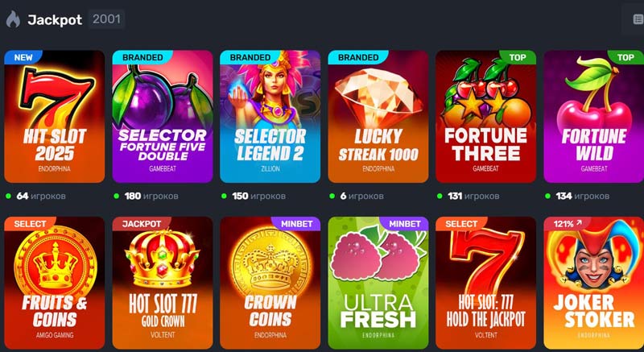Screen dimensions: 644x352
Task: Click the 2001 games count badge
Action: (x=106, y=19)
